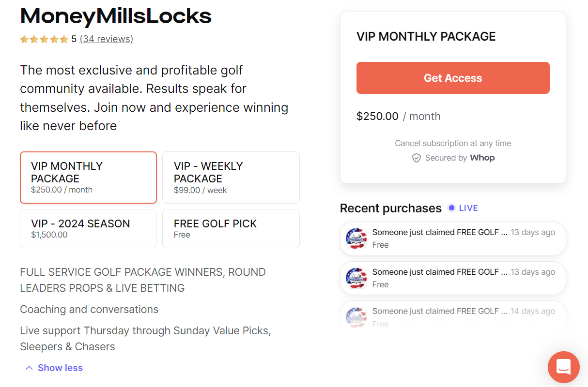Select the VIP MONTHLY PACKAGE pricing option
This screenshot has width=588, height=387.
click(x=88, y=177)
